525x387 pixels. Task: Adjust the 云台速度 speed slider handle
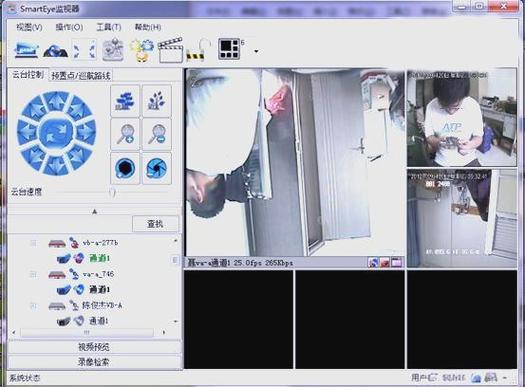tap(112, 192)
